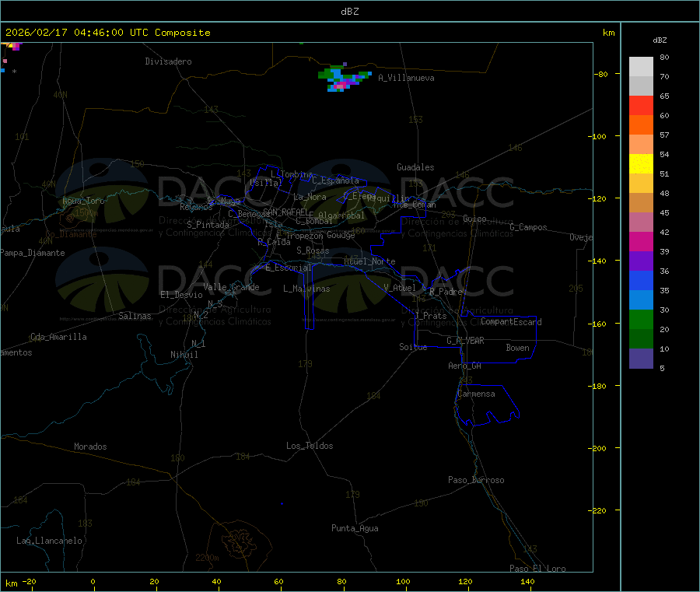Click the G_ALVEAR map label
The height and width of the screenshot is (592, 700).
point(466,341)
